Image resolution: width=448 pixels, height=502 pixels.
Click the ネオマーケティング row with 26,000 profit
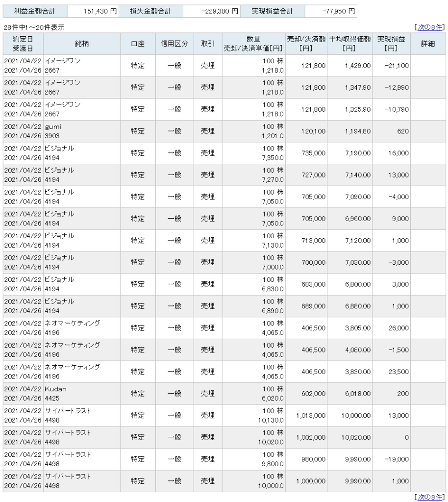224,328
